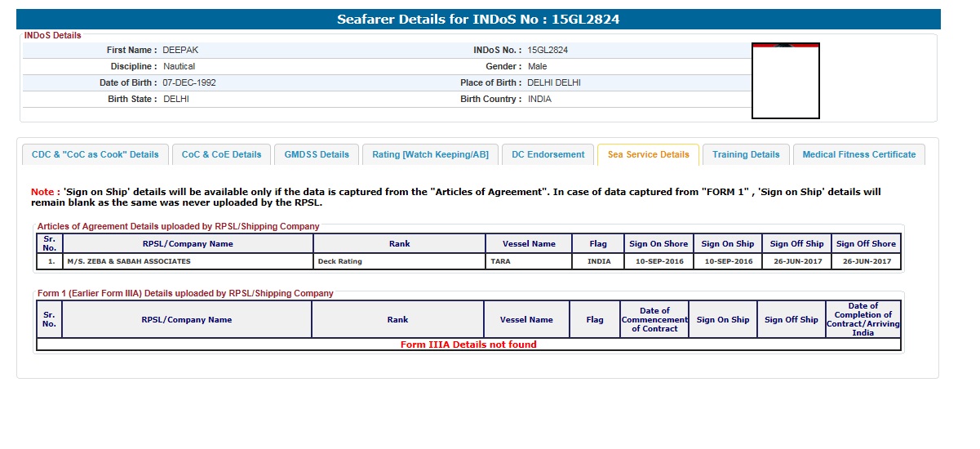980x449 pixels.
Task: Select the INDoS number value 15GL2824
Action: pyautogui.click(x=548, y=50)
